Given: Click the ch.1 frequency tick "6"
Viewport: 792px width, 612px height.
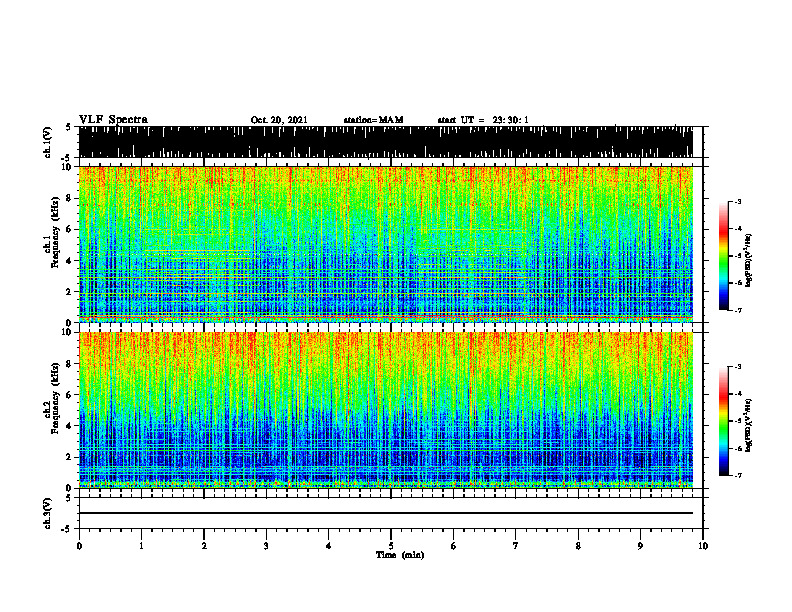Looking at the screenshot, I should [69, 229].
